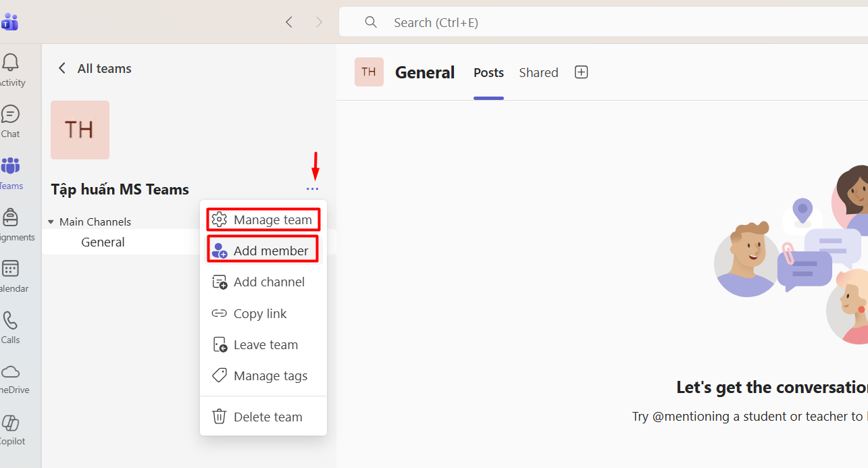Click Copy link in context menu
The width and height of the screenshot is (868, 468).
[260, 313]
